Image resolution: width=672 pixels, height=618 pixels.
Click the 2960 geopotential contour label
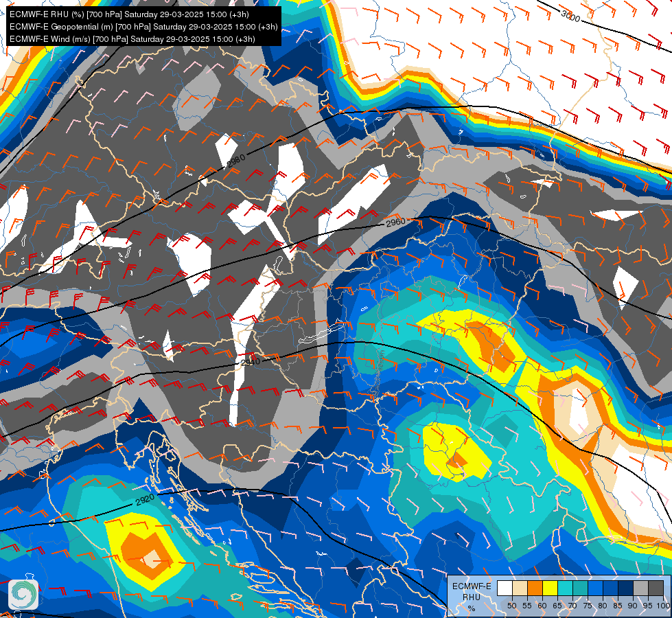pos(395,222)
